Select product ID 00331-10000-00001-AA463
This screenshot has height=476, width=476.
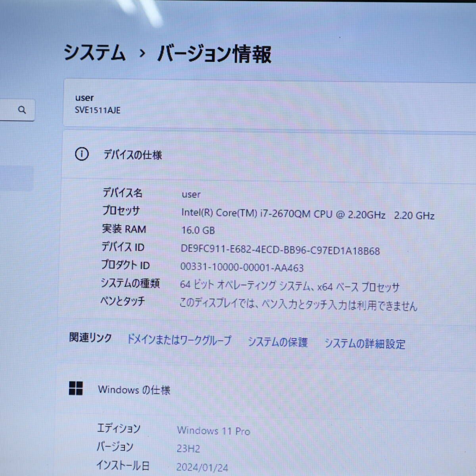tap(242, 267)
